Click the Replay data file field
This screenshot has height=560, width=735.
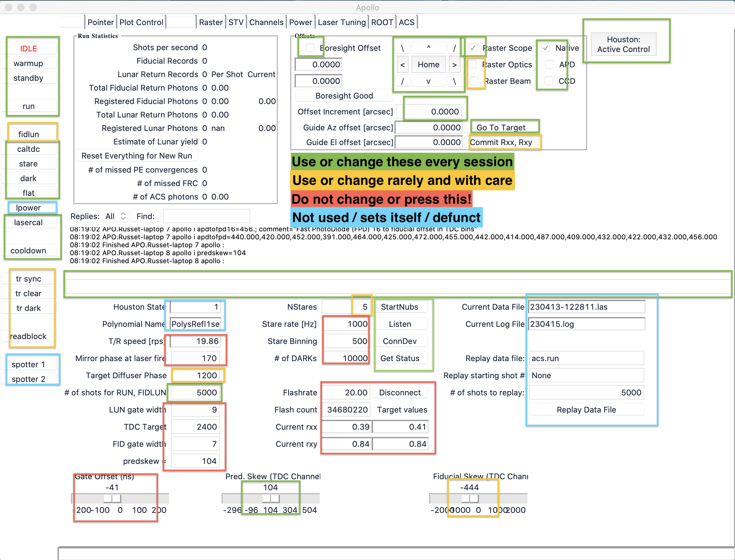[586, 358]
